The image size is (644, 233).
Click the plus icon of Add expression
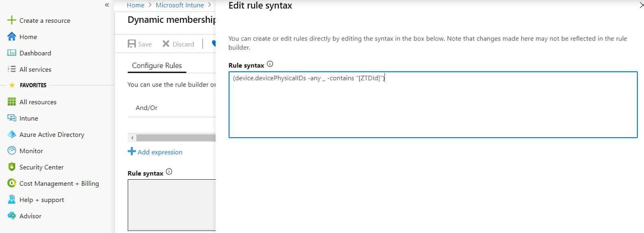point(131,152)
